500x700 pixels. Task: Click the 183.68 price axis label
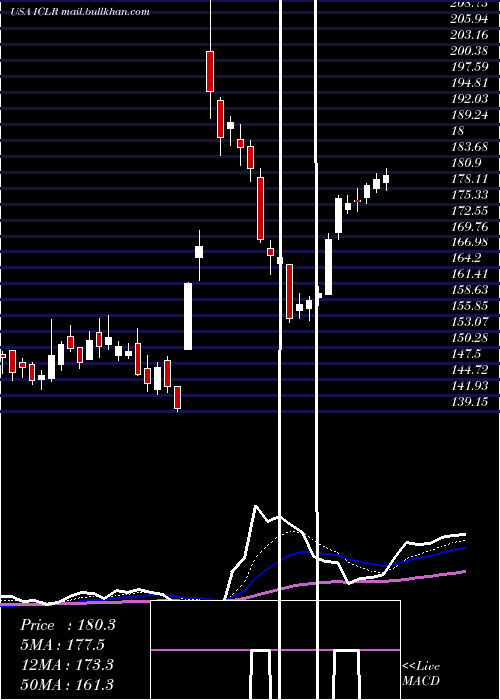click(469, 147)
